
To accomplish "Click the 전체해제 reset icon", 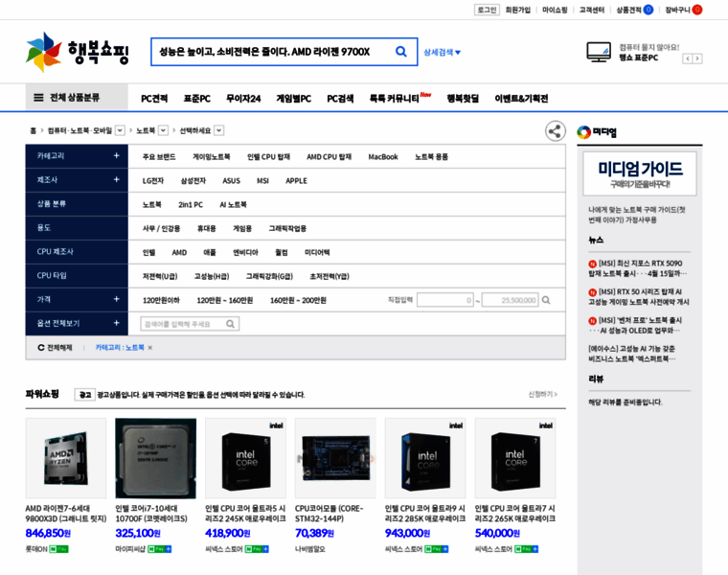I will coord(41,348).
